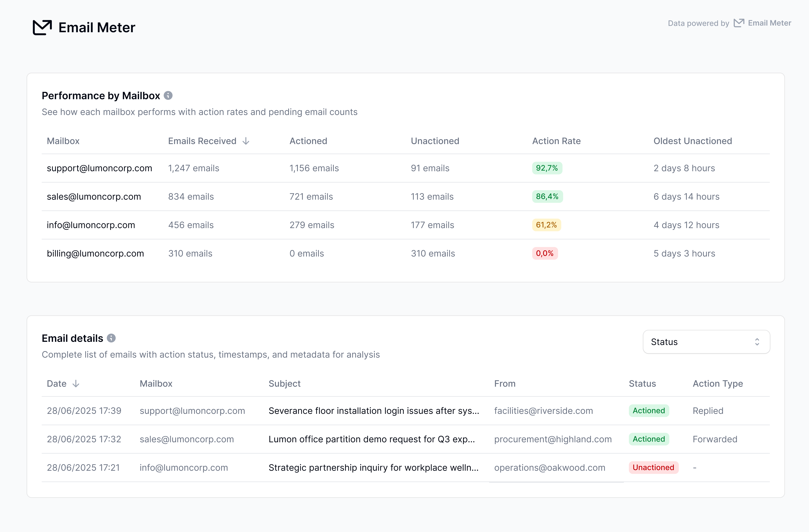Viewport: 809px width, 532px height.
Task: Click the Email Meter envelope logo icon
Action: point(42,27)
